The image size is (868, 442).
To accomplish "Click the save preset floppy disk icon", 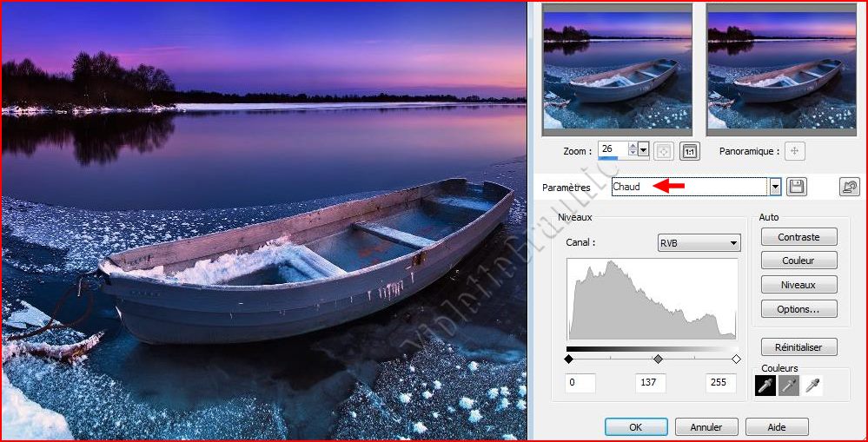I will pos(797,187).
